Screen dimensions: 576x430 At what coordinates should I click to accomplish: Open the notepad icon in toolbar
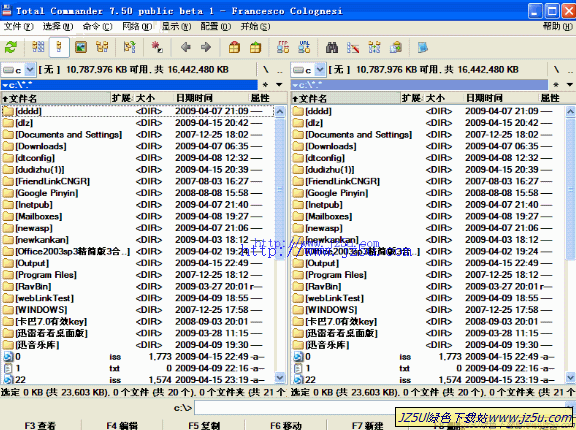(423, 47)
